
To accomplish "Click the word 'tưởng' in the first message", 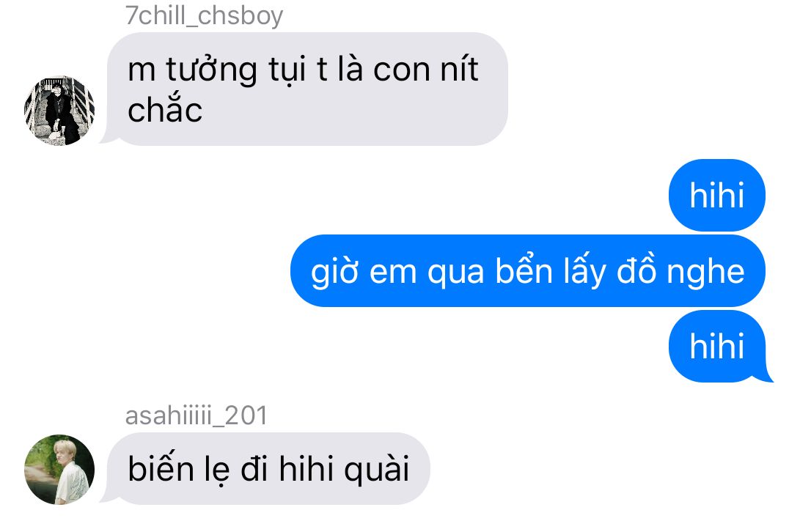I will [x=212, y=70].
